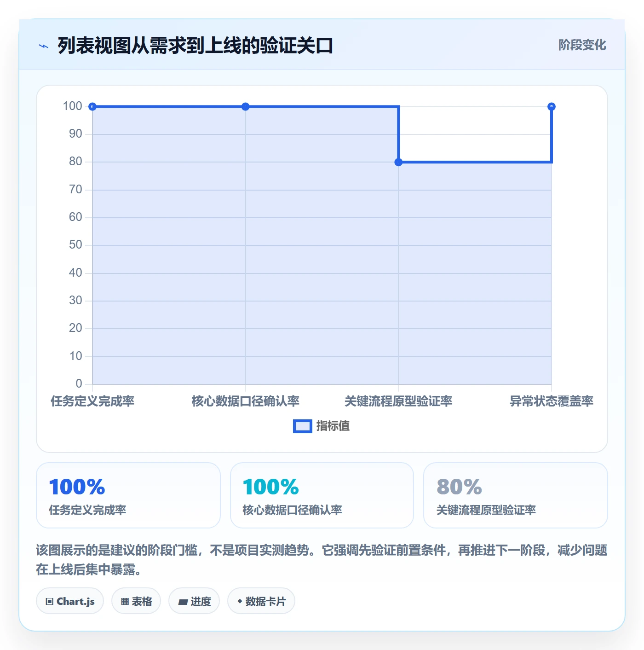Image resolution: width=644 pixels, height=650 pixels.
Task: Click the y-axis tick 40
Action: tap(75, 273)
